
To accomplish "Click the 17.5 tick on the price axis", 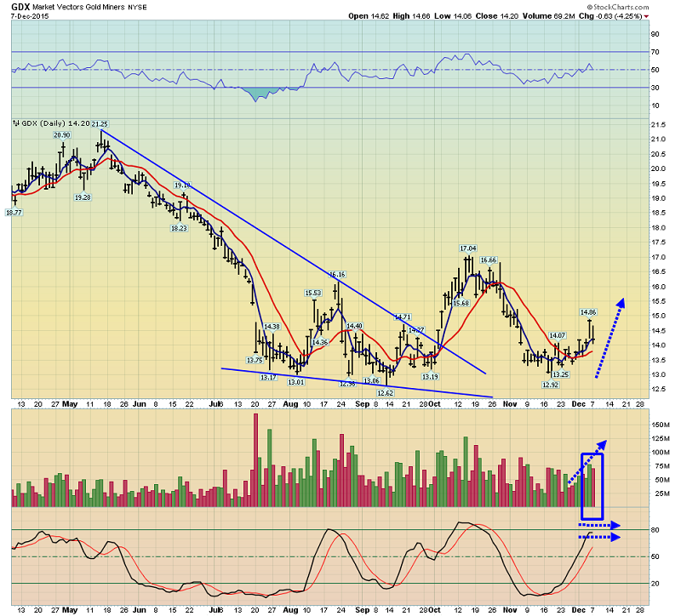I will (658, 242).
